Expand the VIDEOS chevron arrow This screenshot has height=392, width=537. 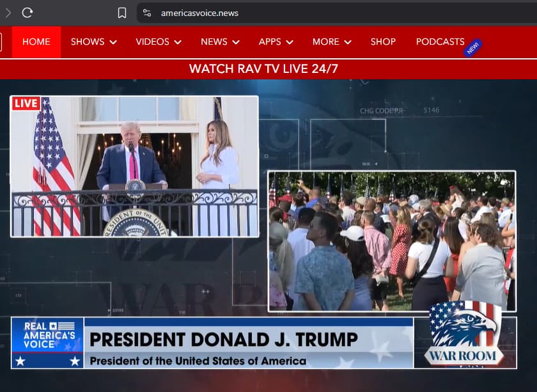pos(178,42)
